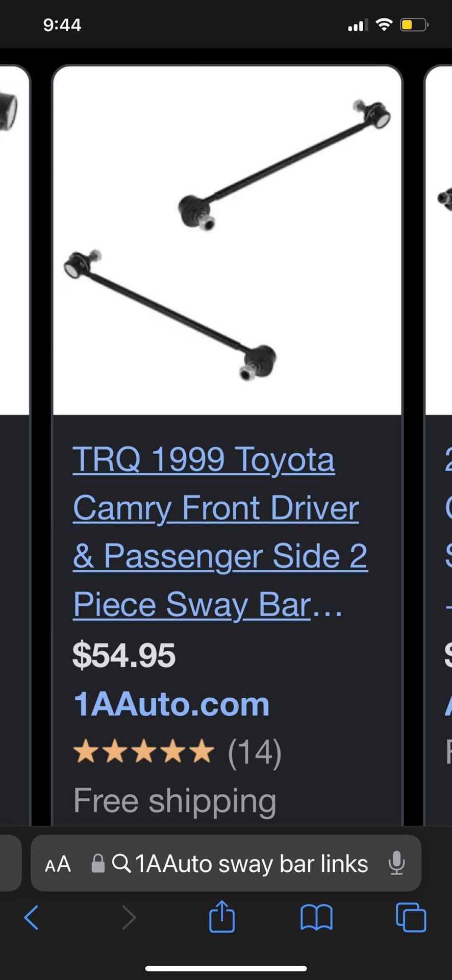This screenshot has height=980, width=452.
Task: Tap the Safari forward arrow
Action: (129, 917)
